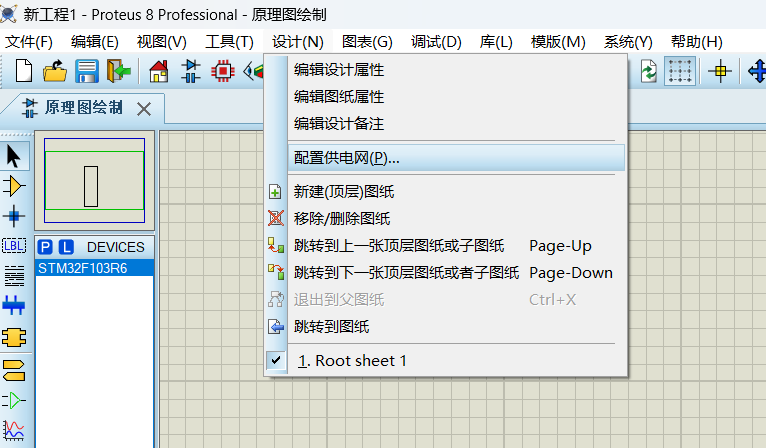
Task: Select the checked 1. Root sheet 1 entry
Action: point(446,361)
